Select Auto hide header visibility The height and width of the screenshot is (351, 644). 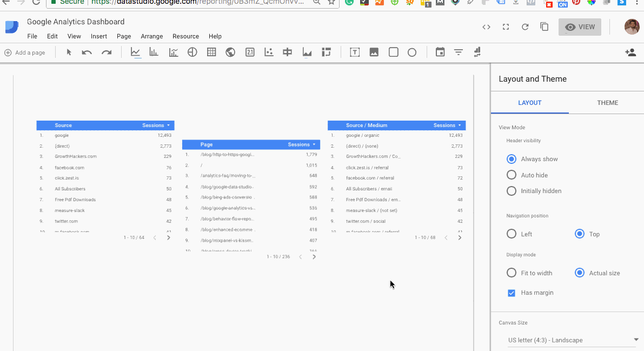click(511, 175)
